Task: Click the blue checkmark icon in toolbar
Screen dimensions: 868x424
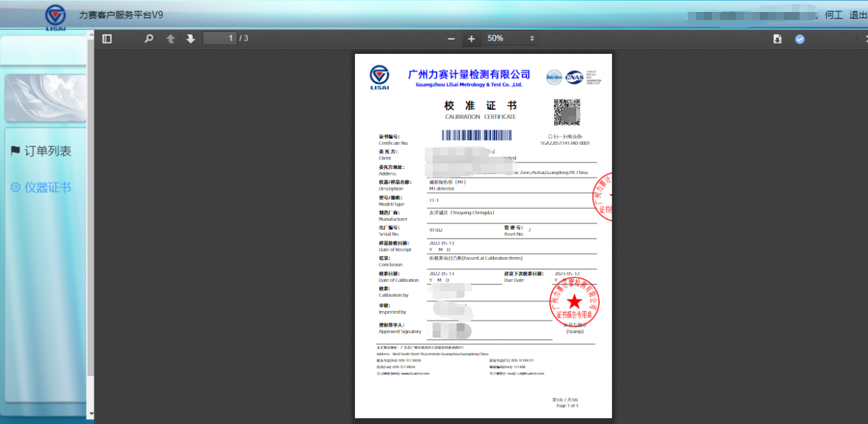Action: click(800, 39)
